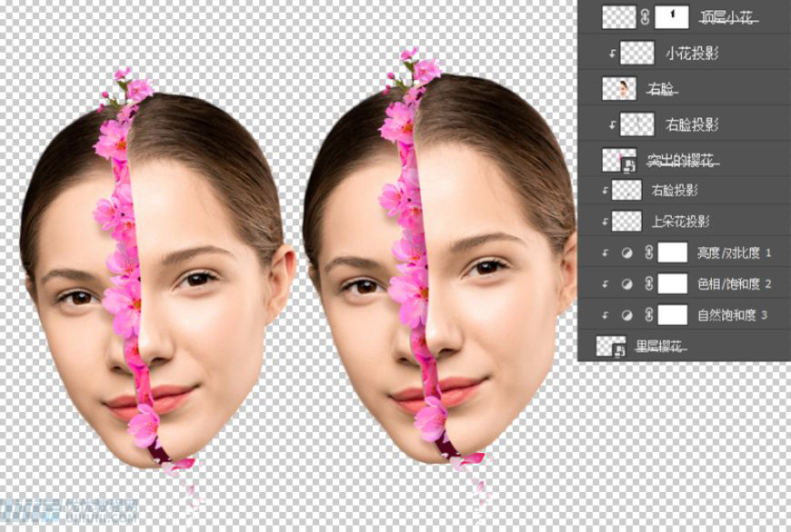
Task: Click the 亮度/对比度 1 adjustment layer icon
Action: pos(626,252)
